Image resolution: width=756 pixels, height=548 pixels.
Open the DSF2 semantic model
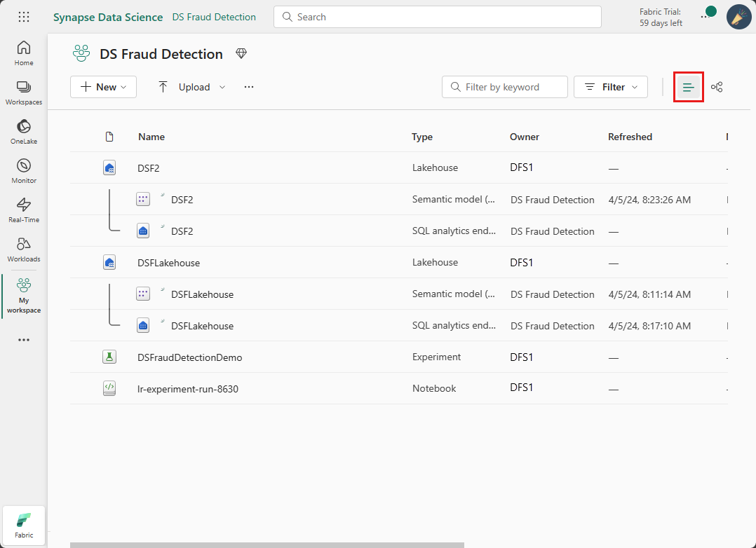182,200
